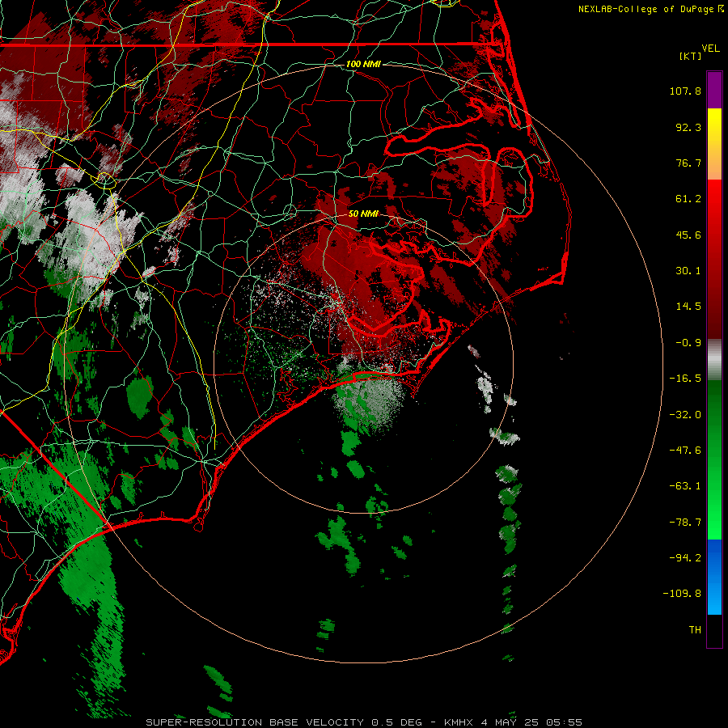Pick the green segment of the velocity scale
The height and width of the screenshot is (728, 728).
(x=714, y=459)
